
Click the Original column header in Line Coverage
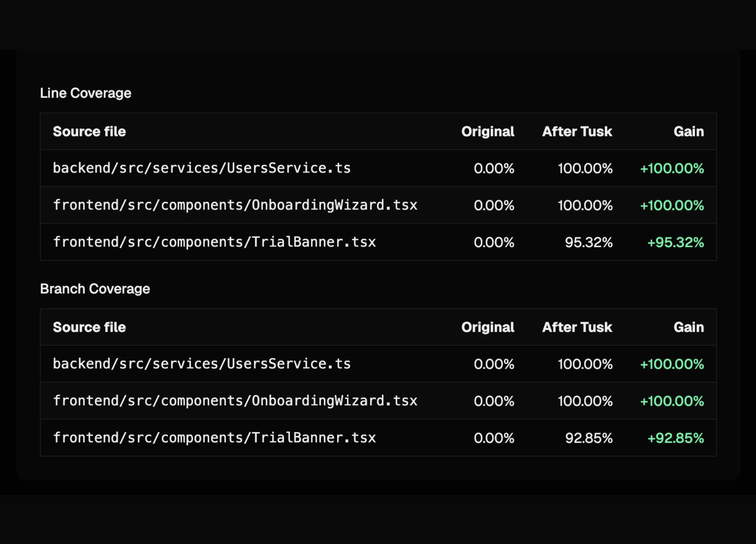click(x=488, y=132)
